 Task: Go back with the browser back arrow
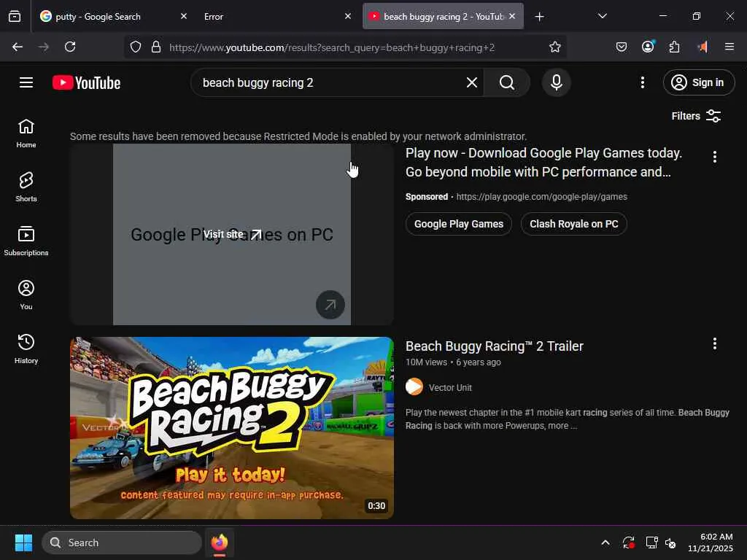pos(18,47)
